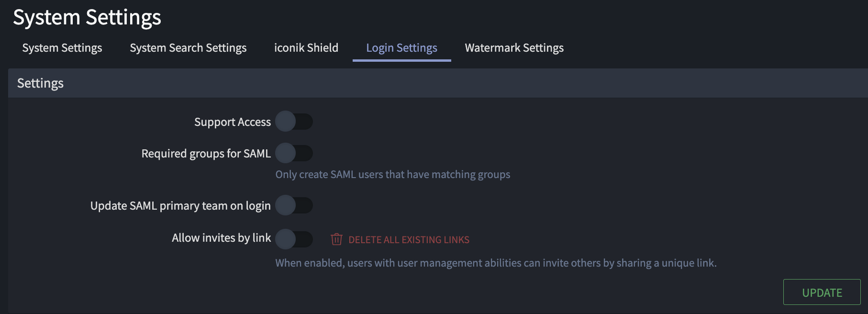Click the Settings panel header
Viewport: 868px width, 314px height.
click(41, 83)
